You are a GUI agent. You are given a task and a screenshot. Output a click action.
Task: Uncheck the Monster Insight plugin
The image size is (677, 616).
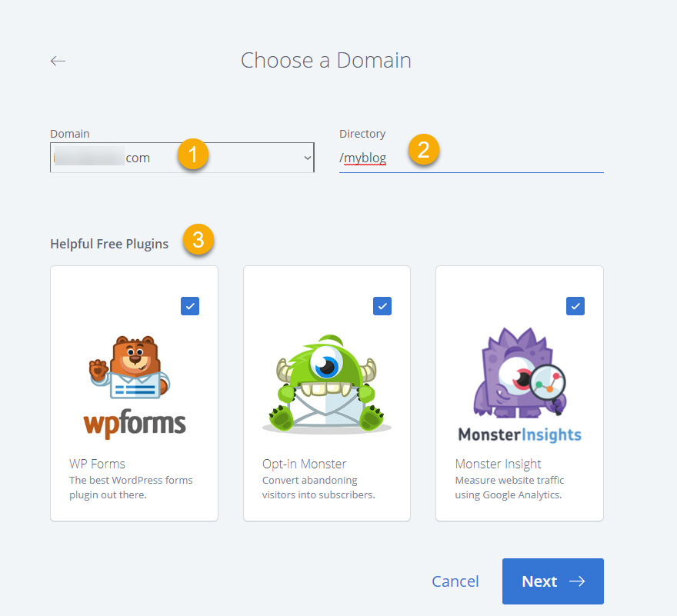coord(575,306)
